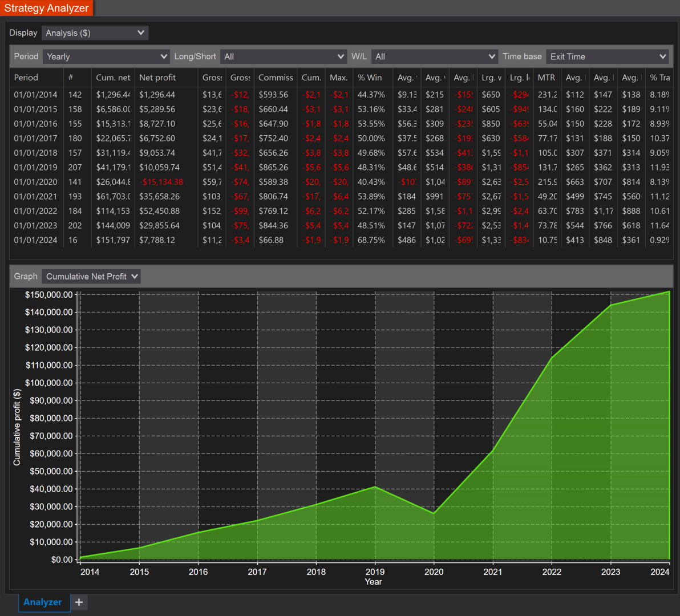Click win percentage 40.43%
680x616 pixels.
(x=371, y=182)
